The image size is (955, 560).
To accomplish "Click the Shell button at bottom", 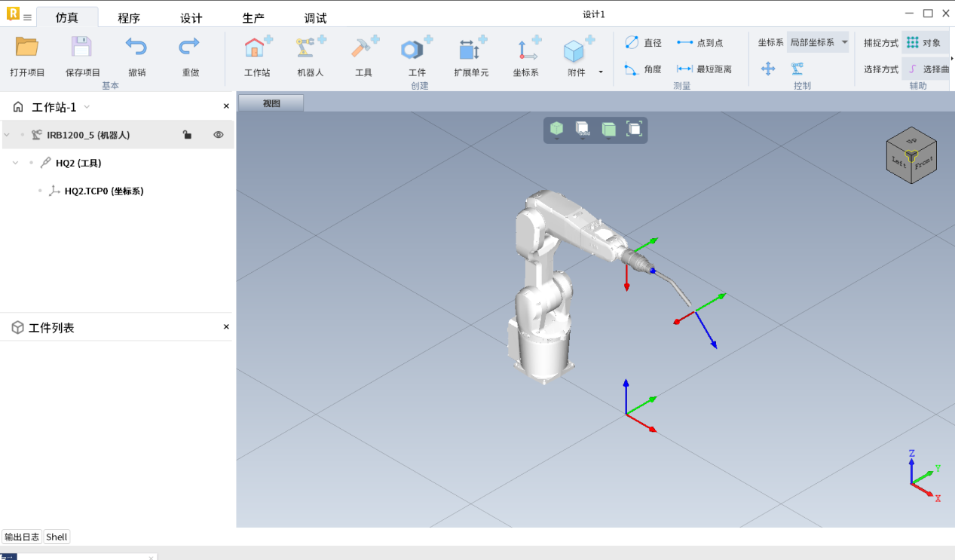I will (x=57, y=537).
